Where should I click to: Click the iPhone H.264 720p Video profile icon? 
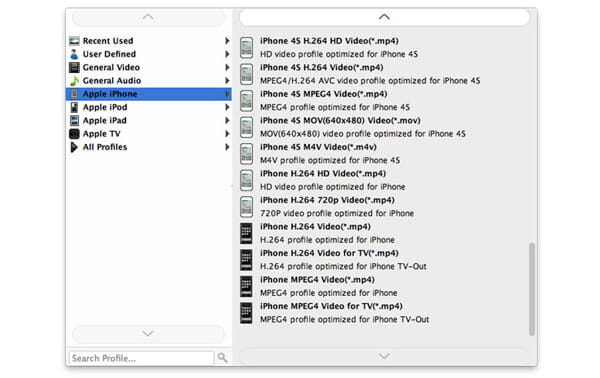coord(246,207)
